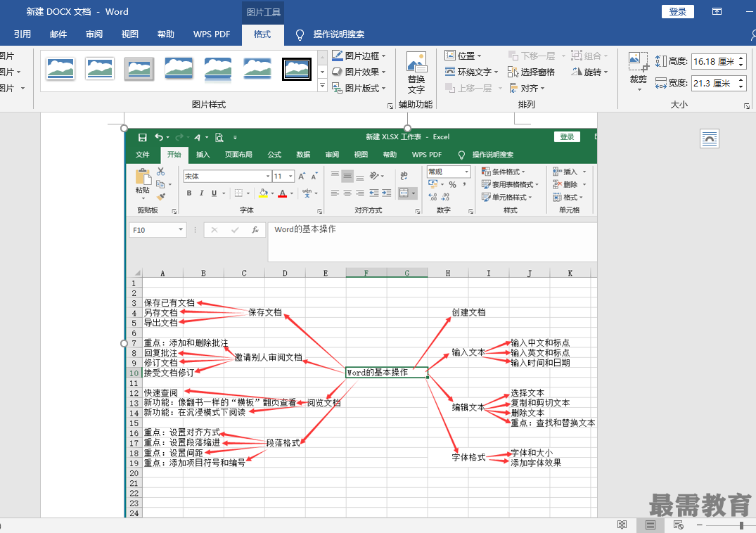
Task: Increase picture width with the up arrow
Action: (741, 79)
